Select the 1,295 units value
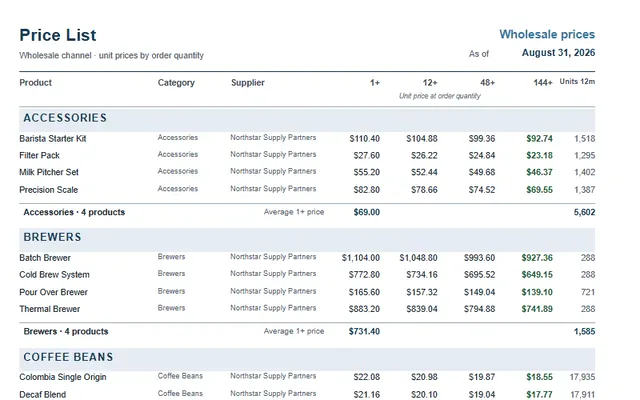The image size is (640, 400). [584, 156]
